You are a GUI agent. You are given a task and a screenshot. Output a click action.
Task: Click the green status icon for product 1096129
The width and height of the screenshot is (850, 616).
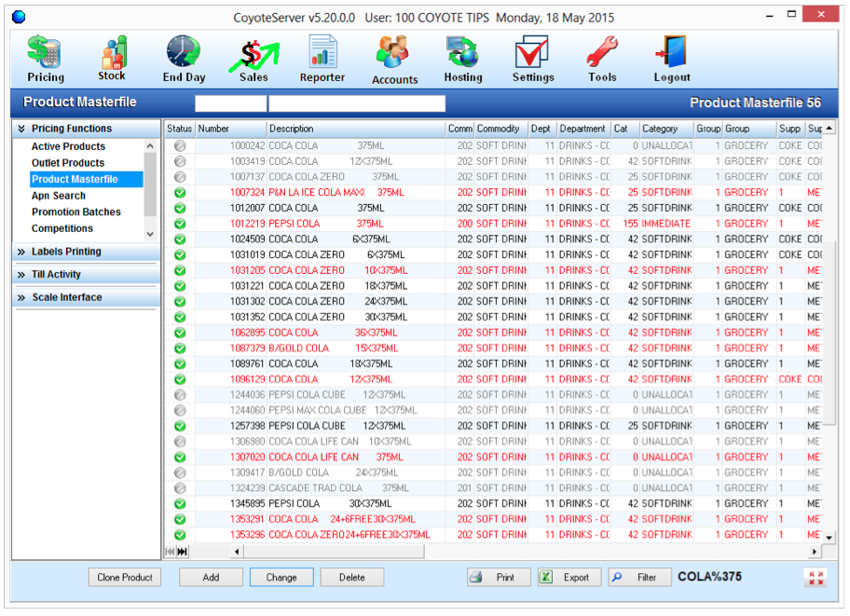[x=180, y=379]
